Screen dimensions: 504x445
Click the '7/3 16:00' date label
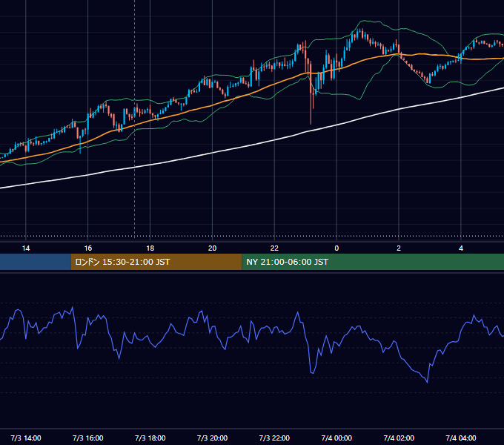tap(87, 438)
